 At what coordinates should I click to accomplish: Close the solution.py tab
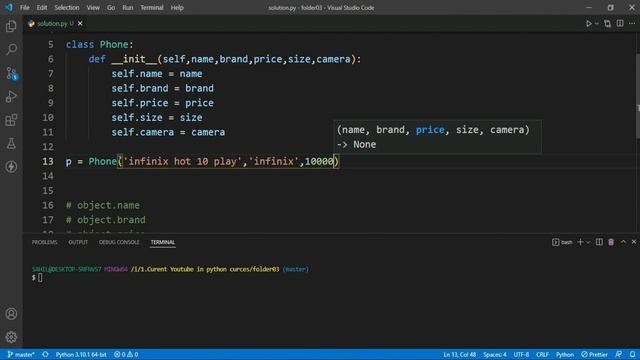[80, 24]
